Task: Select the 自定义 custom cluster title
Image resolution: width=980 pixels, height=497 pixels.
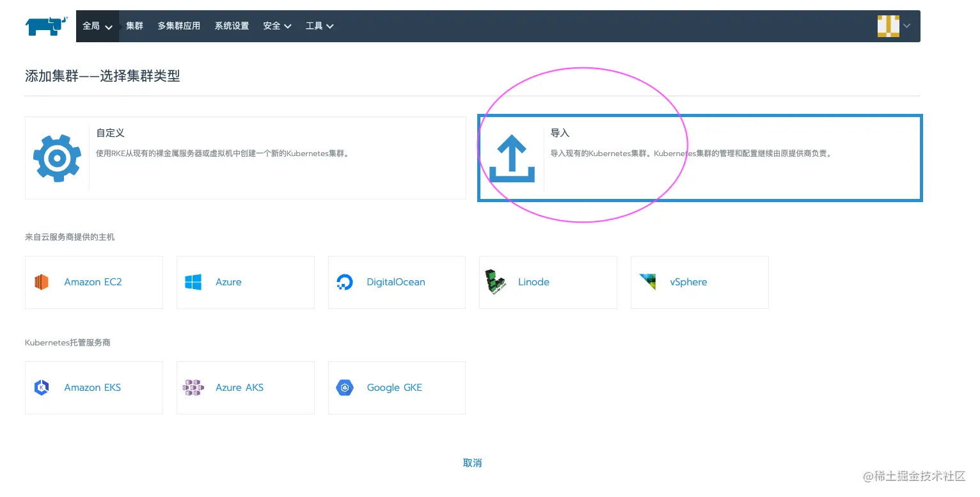Action: pos(110,133)
